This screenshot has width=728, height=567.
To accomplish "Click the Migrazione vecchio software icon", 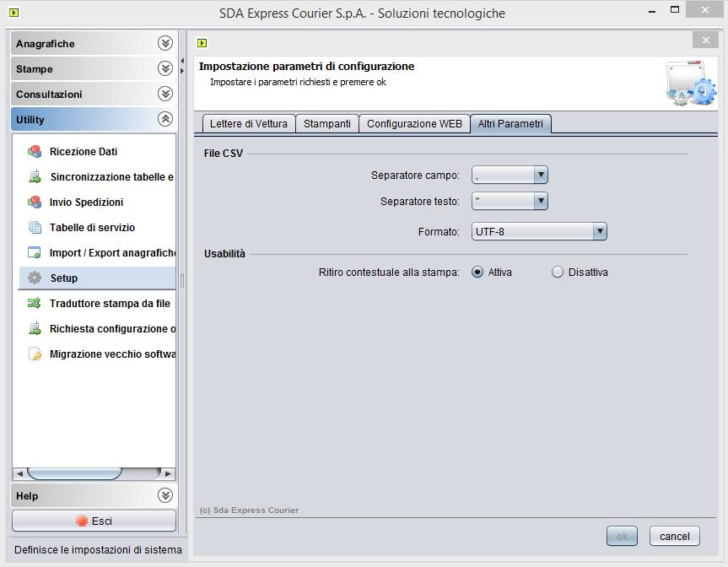I will (35, 354).
